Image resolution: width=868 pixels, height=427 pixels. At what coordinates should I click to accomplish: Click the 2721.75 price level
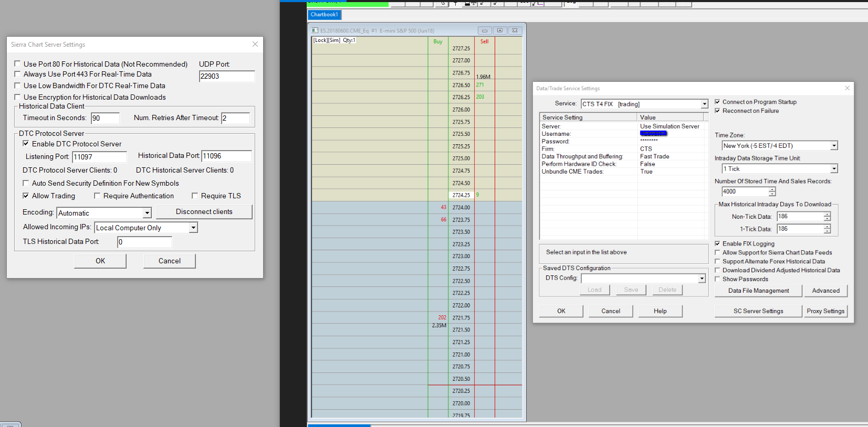pos(461,317)
